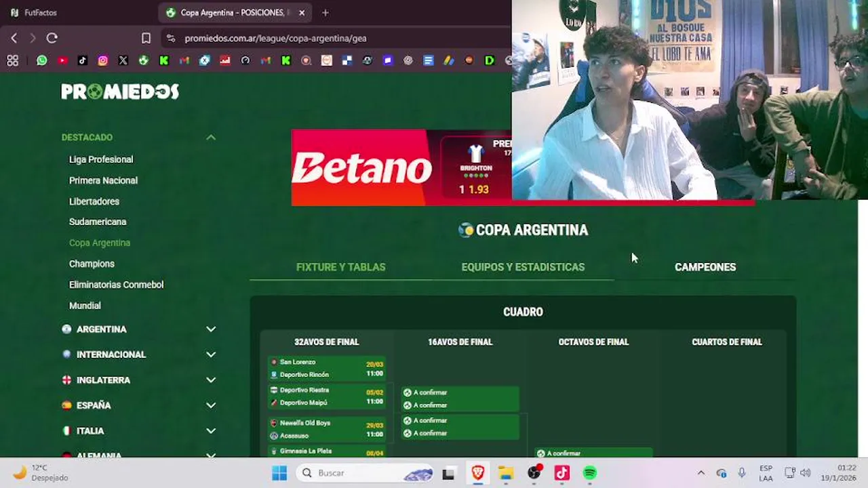Open a new browser tab
Viewport: 868px width, 488px height.
pyautogui.click(x=325, y=13)
